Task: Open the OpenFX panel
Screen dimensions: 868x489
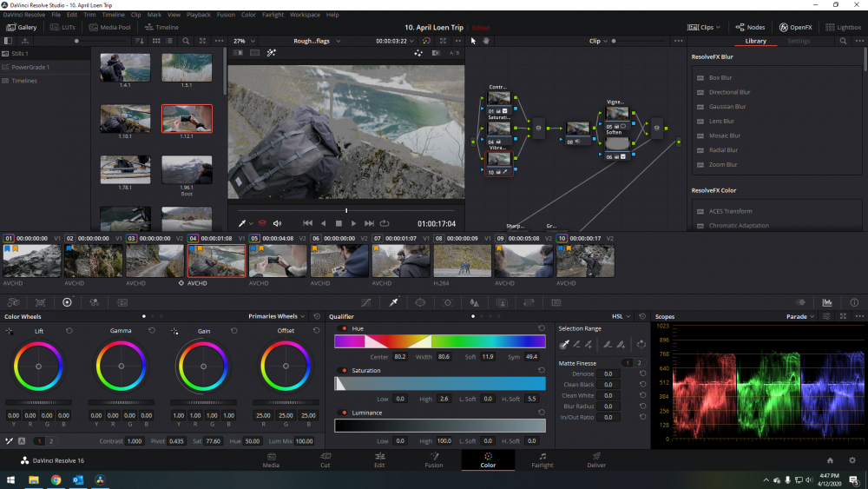Action: [795, 27]
